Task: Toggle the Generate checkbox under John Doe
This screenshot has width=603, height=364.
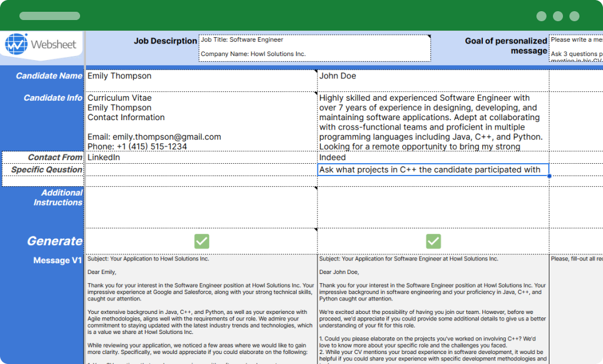Action: tap(433, 241)
